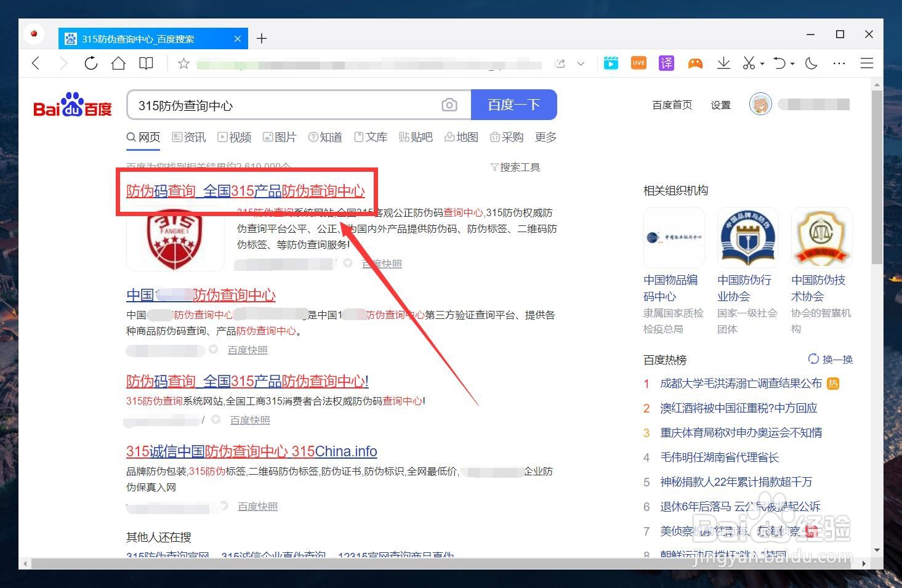This screenshot has width=902, height=588.
Task: Focus the search box containing 315防伪查询中心
Action: coord(283,105)
